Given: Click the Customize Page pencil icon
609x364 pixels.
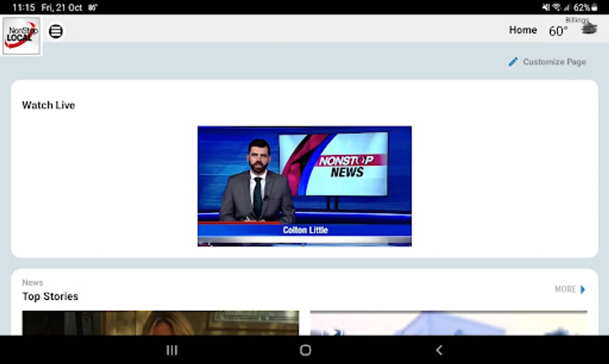Looking at the screenshot, I should coord(513,62).
